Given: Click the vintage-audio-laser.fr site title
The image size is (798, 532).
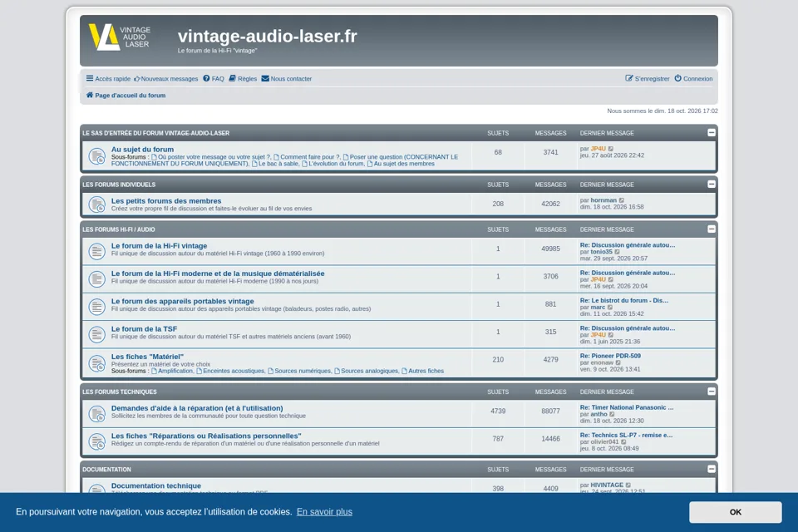Looking at the screenshot, I should [267, 36].
